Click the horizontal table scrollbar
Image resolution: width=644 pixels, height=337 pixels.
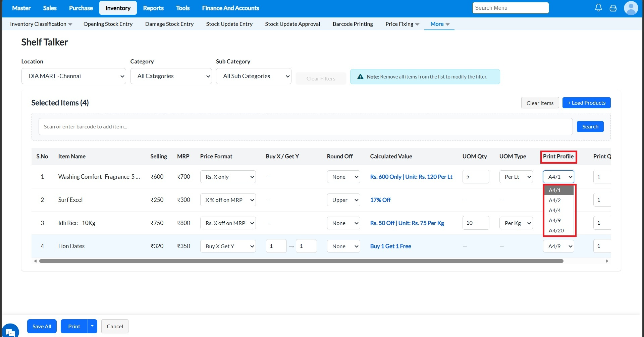pyautogui.click(x=301, y=261)
